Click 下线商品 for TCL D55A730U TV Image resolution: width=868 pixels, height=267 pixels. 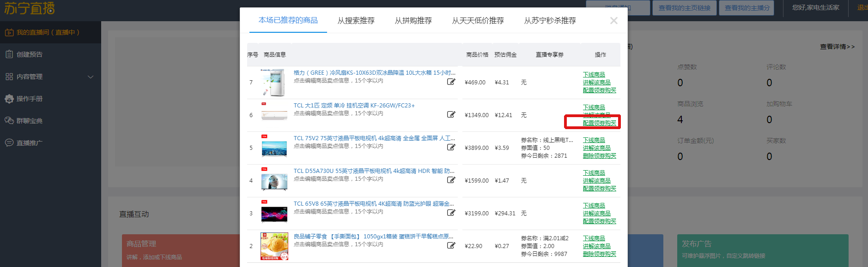coord(594,173)
